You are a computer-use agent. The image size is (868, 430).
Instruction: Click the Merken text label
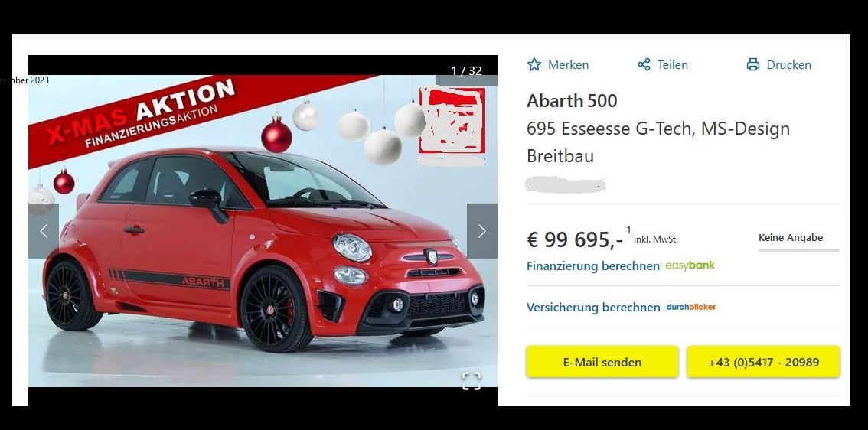[x=569, y=65]
